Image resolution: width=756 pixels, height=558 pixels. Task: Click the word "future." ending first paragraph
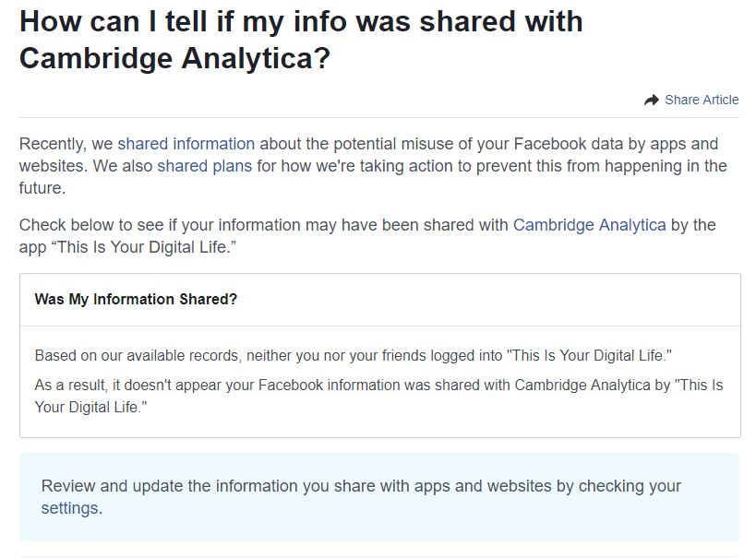42,188
